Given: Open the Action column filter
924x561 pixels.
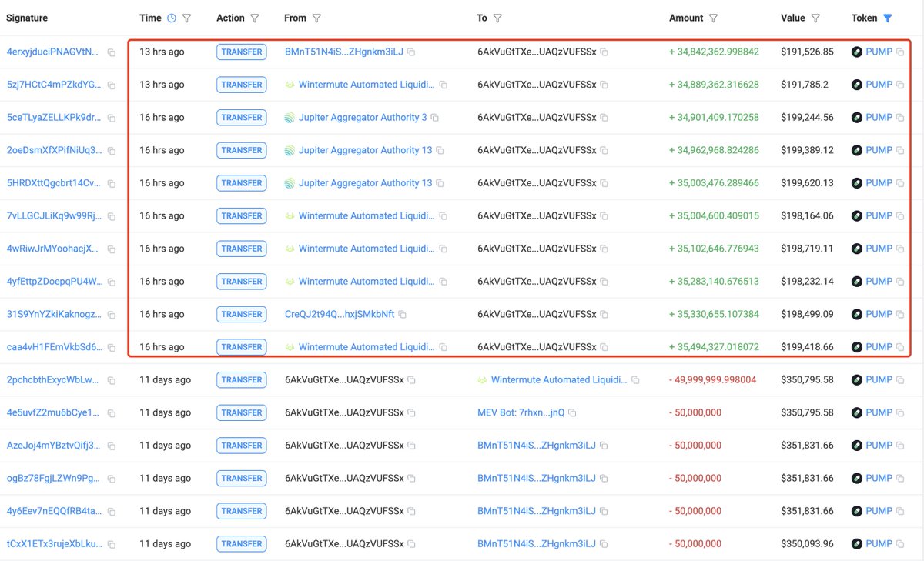Looking at the screenshot, I should (x=255, y=18).
